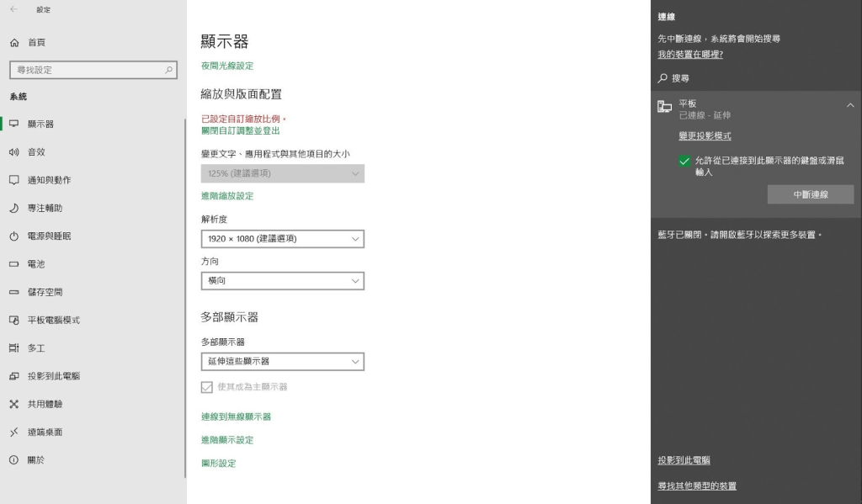862x504 pixels.
Task: Collapse the 平板 device entry chevron
Action: pyautogui.click(x=849, y=105)
